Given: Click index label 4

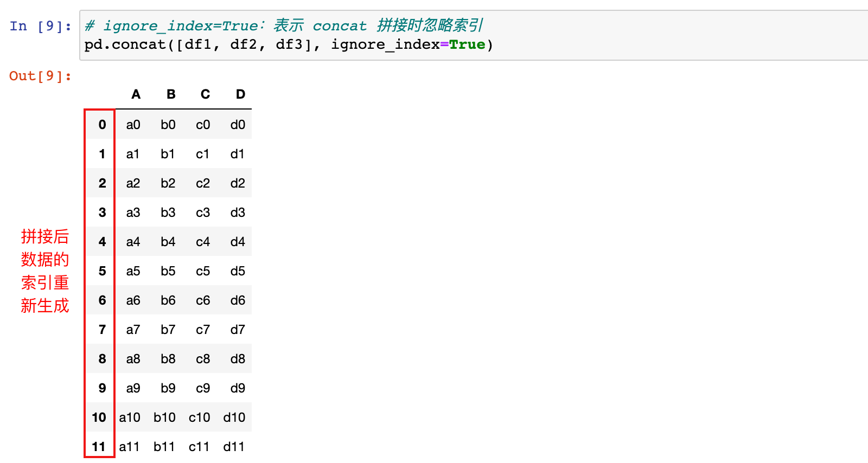Looking at the screenshot, I should click(x=102, y=242).
